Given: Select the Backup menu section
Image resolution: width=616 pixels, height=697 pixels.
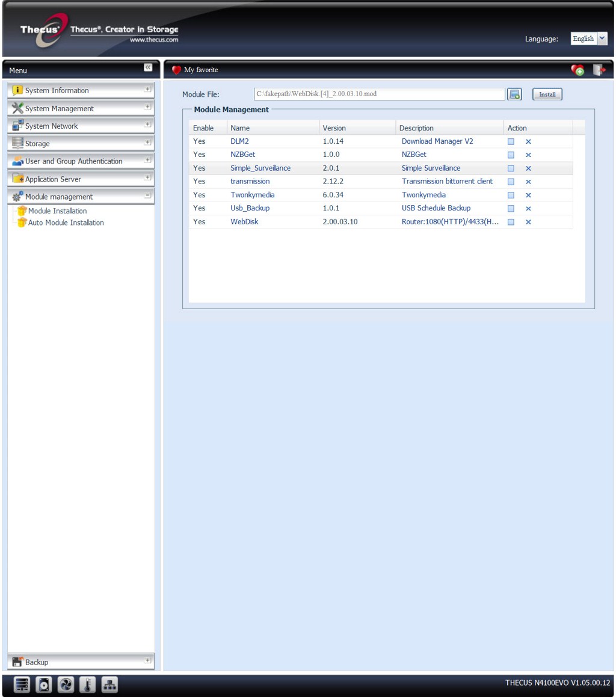Looking at the screenshot, I should point(81,662).
